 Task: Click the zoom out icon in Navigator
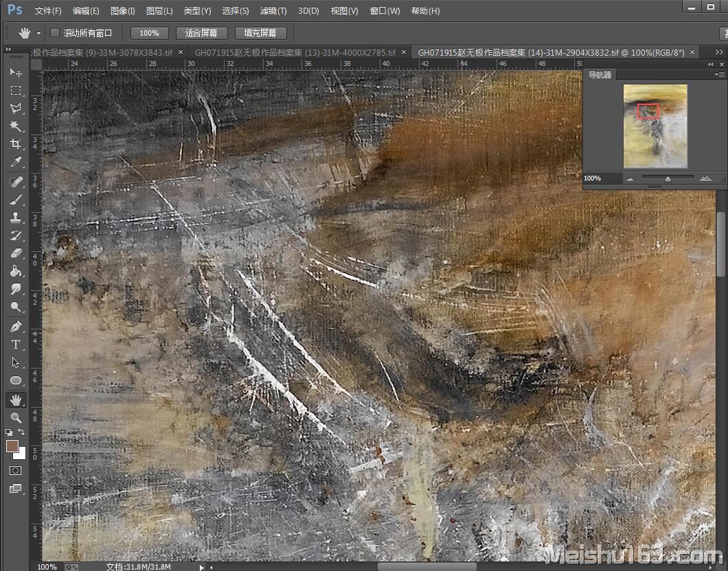tap(630, 178)
